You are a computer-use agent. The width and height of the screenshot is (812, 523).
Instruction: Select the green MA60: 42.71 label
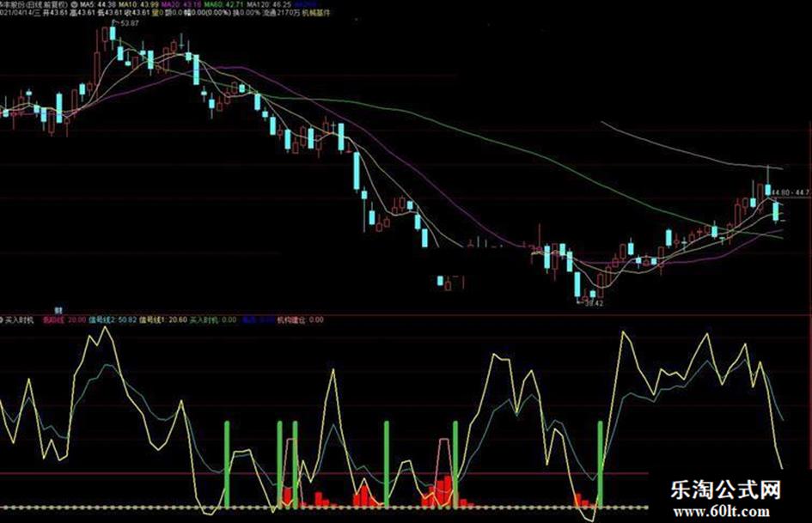click(223, 4)
